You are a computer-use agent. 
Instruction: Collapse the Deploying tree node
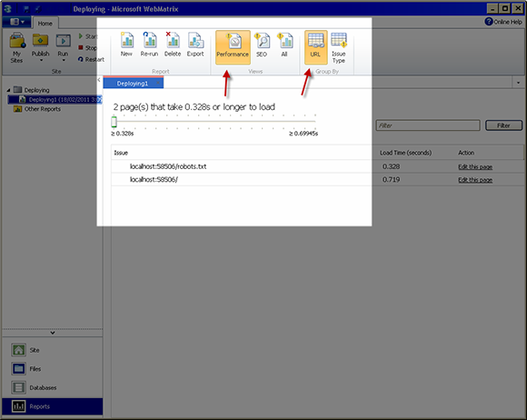[x=8, y=90]
